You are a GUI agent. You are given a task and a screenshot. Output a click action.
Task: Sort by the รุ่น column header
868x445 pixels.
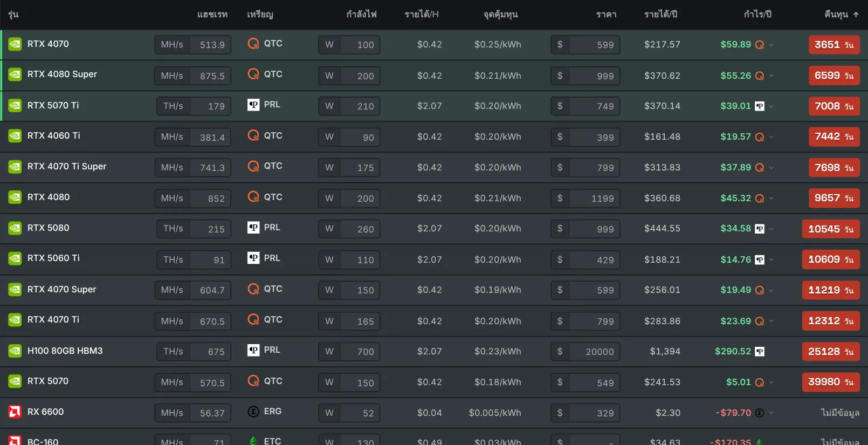13,15
